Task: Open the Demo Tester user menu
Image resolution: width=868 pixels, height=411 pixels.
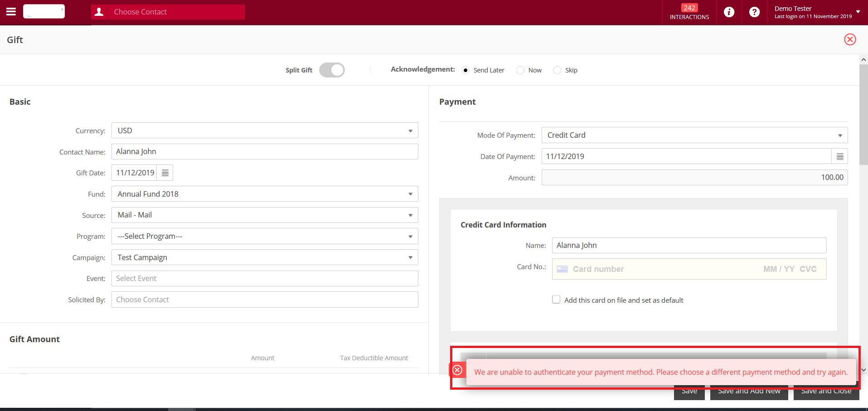Action: click(816, 12)
